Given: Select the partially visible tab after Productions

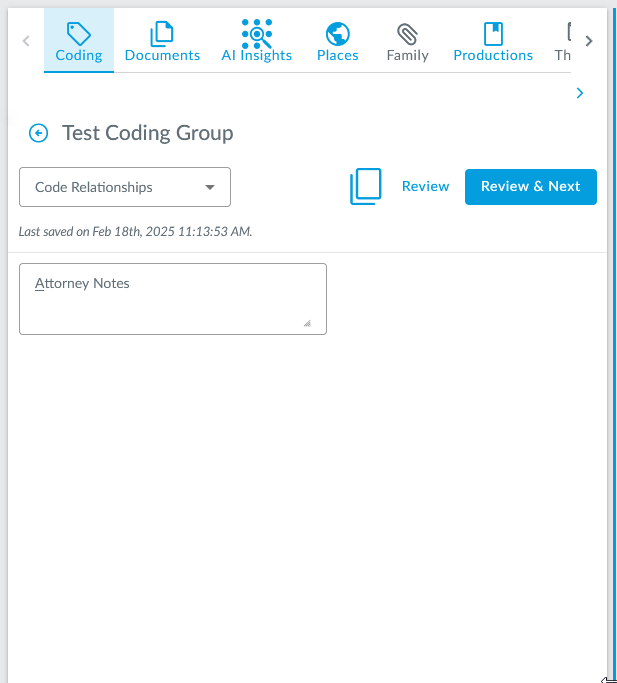Looking at the screenshot, I should click(x=564, y=42).
